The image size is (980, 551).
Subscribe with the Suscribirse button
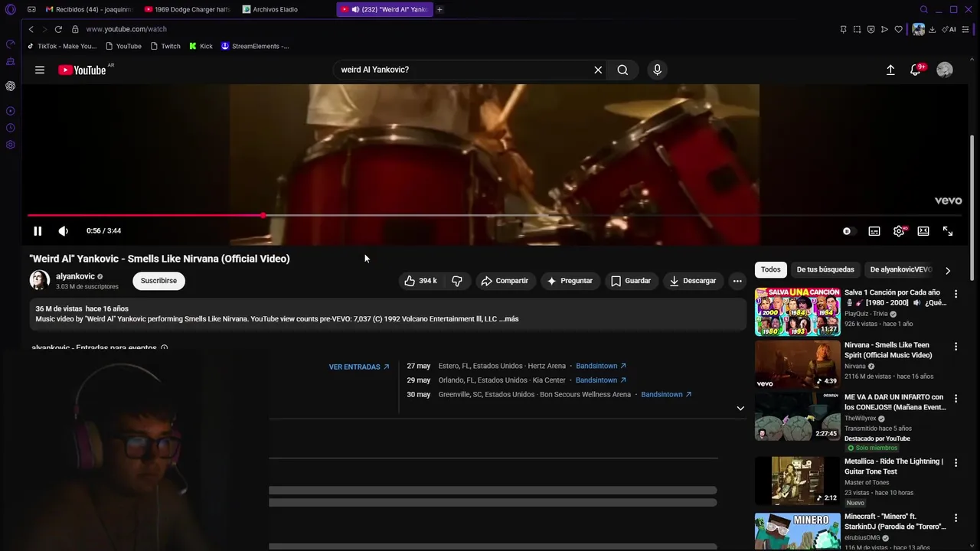pos(158,281)
